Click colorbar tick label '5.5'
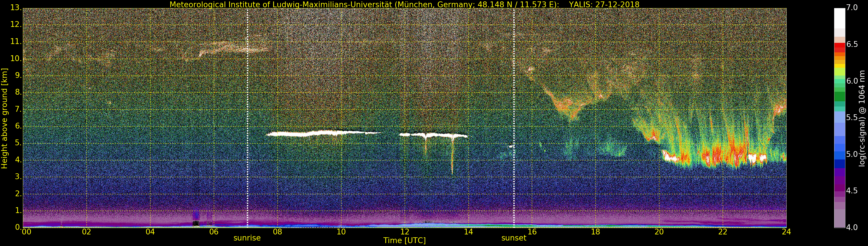 [852, 118]
